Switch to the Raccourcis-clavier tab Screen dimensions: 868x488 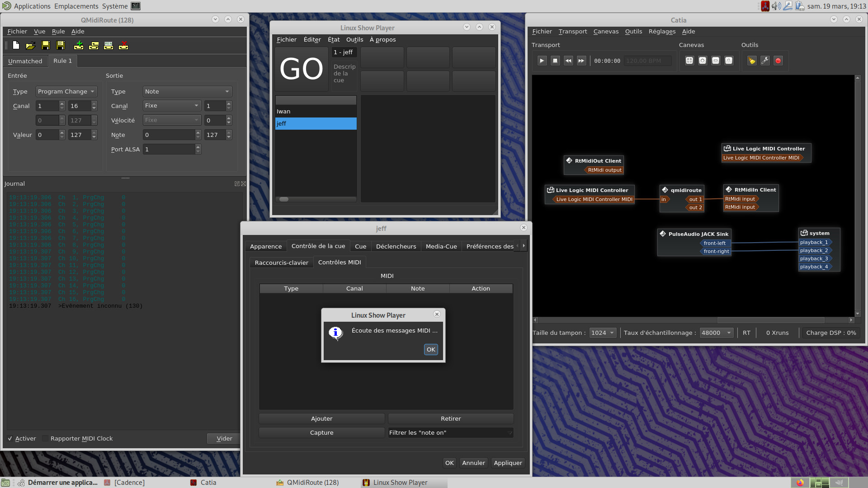(x=281, y=263)
